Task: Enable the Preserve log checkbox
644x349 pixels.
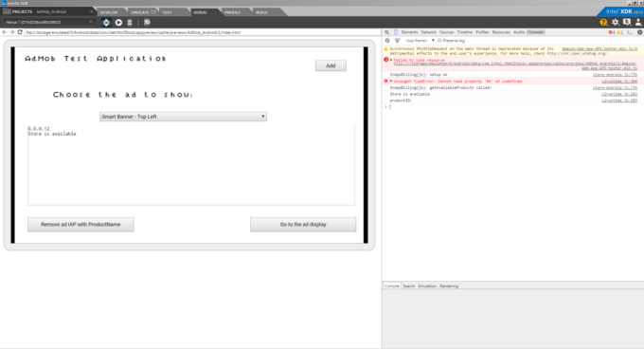Action: pos(439,40)
